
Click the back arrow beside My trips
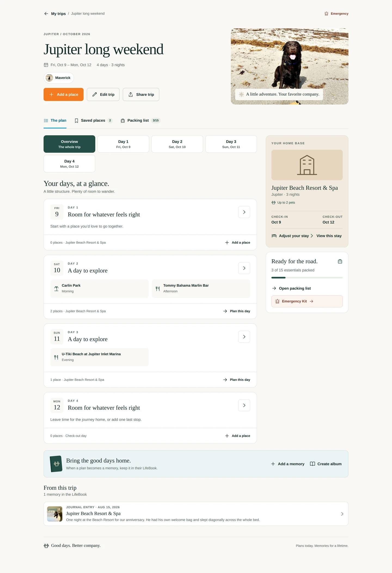coord(46,14)
